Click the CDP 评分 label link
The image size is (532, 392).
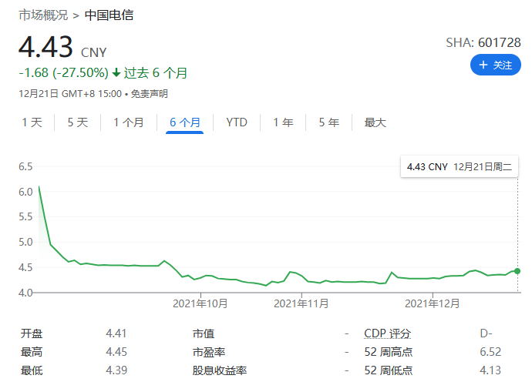pyautogui.click(x=387, y=333)
